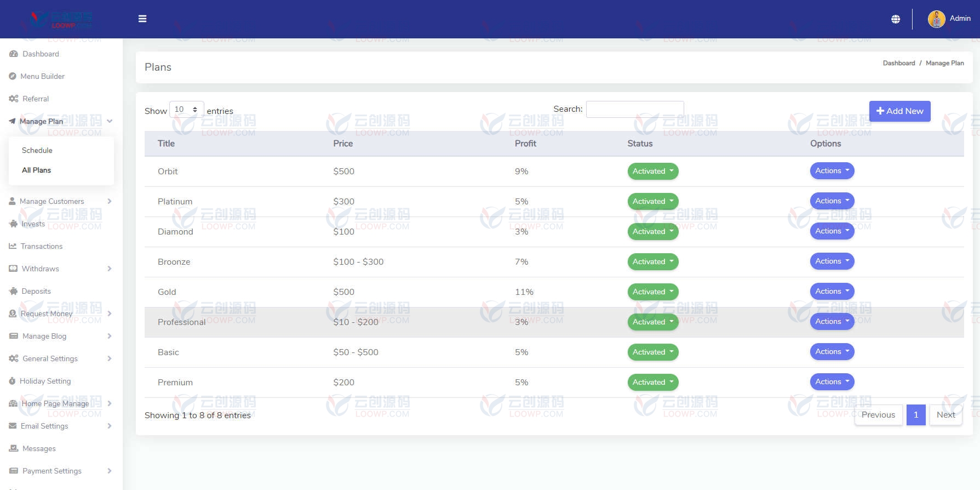
Task: Expand the General Settings submenu arrow
Action: click(110, 358)
